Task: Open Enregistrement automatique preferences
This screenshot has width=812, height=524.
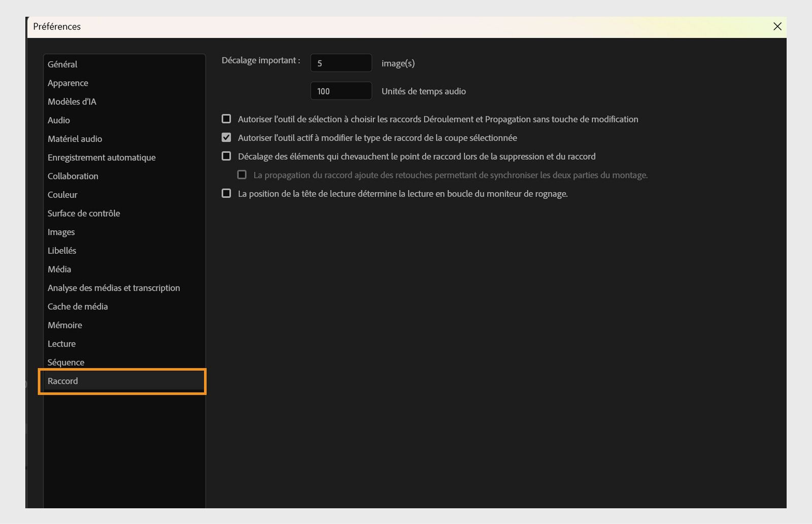Action: [101, 157]
